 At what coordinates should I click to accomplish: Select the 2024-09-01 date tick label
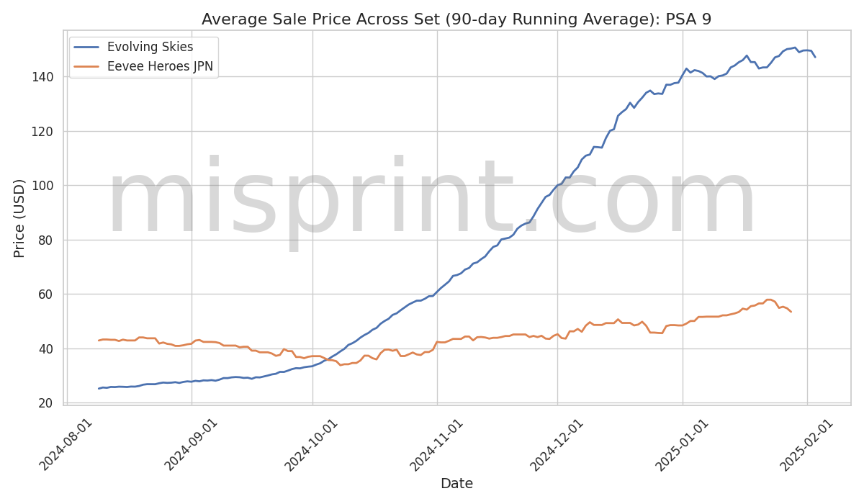click(192, 444)
